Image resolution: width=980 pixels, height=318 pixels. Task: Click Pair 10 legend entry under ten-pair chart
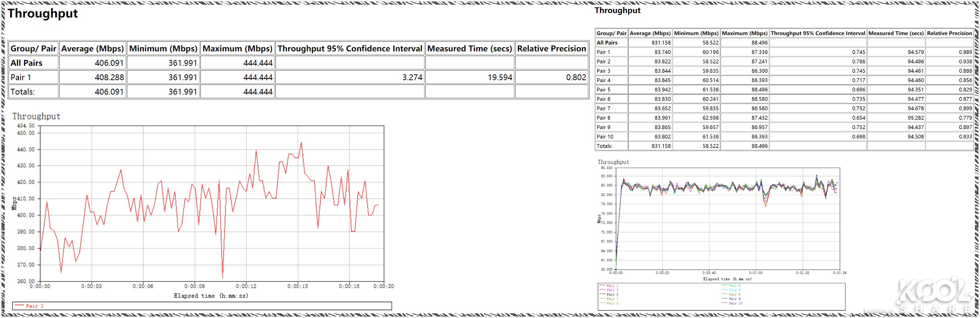(732, 304)
